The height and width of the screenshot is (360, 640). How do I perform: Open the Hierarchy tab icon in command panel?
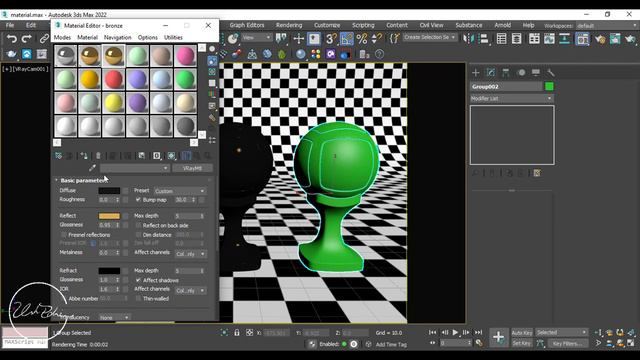click(506, 73)
